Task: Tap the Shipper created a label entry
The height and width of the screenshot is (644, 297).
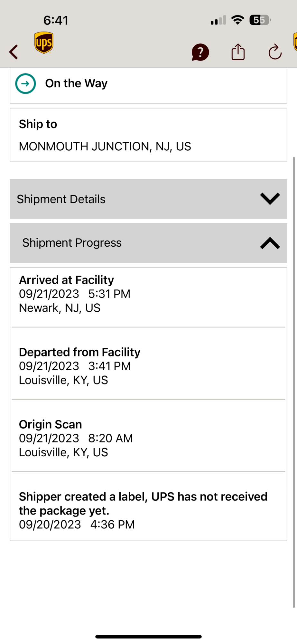Action: click(148, 510)
